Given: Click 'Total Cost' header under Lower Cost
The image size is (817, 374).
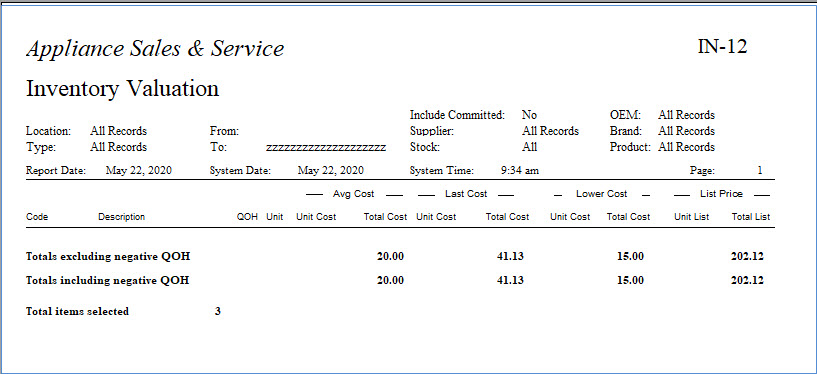Looking at the screenshot, I should tap(628, 217).
